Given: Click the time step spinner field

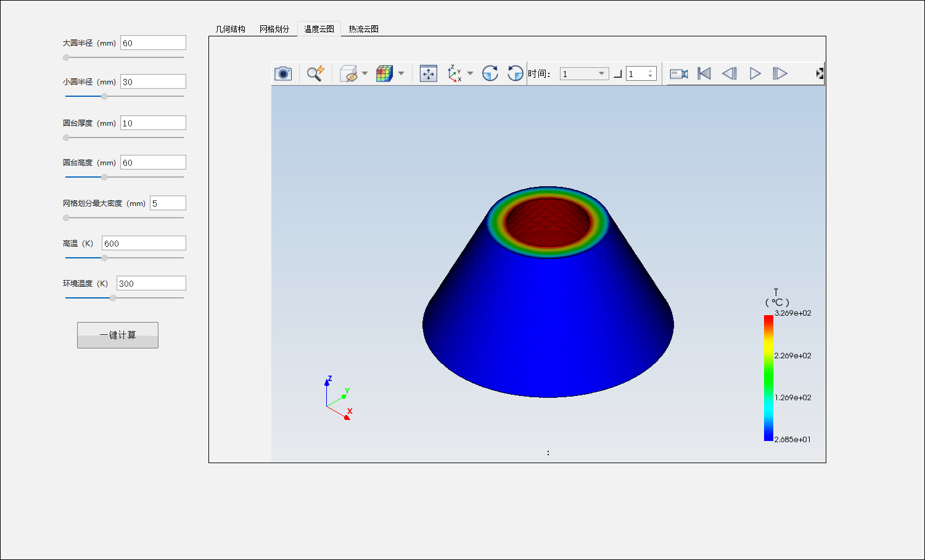Looking at the screenshot, I should (641, 74).
